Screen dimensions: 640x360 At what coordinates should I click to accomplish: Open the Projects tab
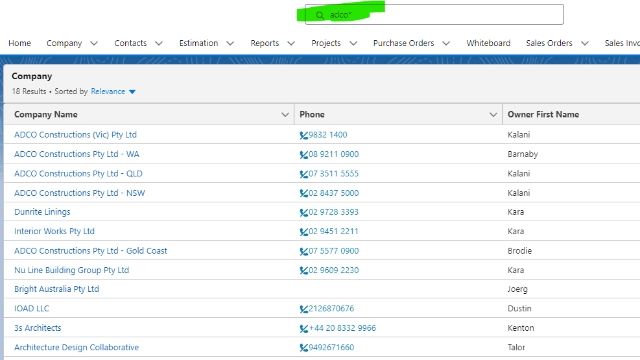click(x=326, y=43)
